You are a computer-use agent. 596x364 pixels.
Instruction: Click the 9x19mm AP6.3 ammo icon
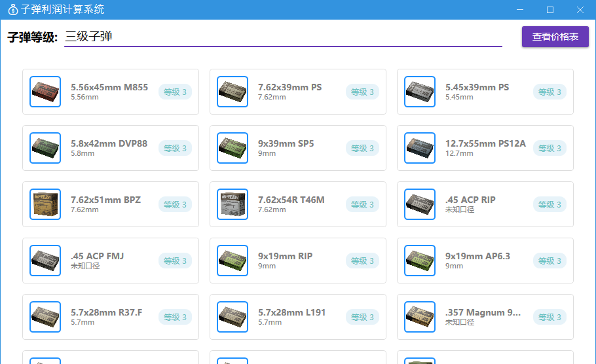[420, 261]
